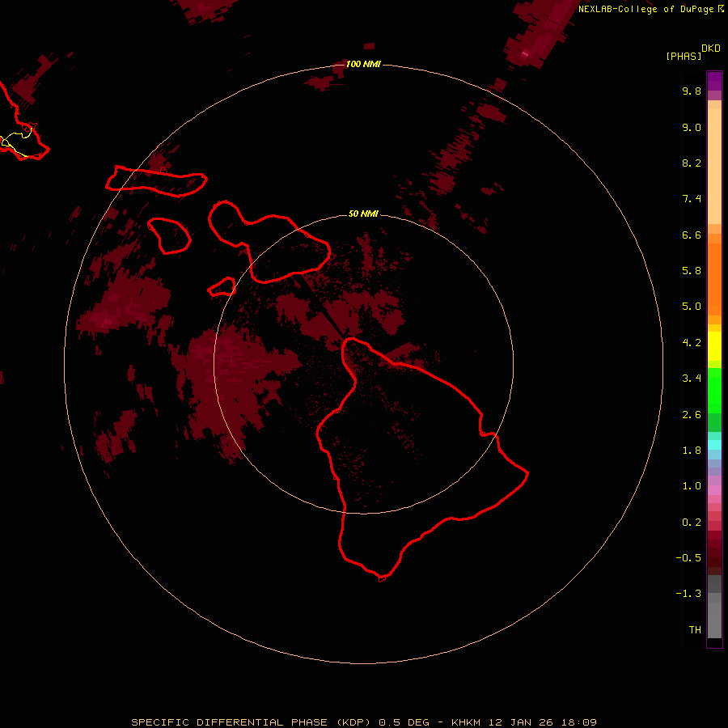This screenshot has width=728, height=728.
Task: Click the 0.2 scale value
Action: pyautogui.click(x=692, y=523)
